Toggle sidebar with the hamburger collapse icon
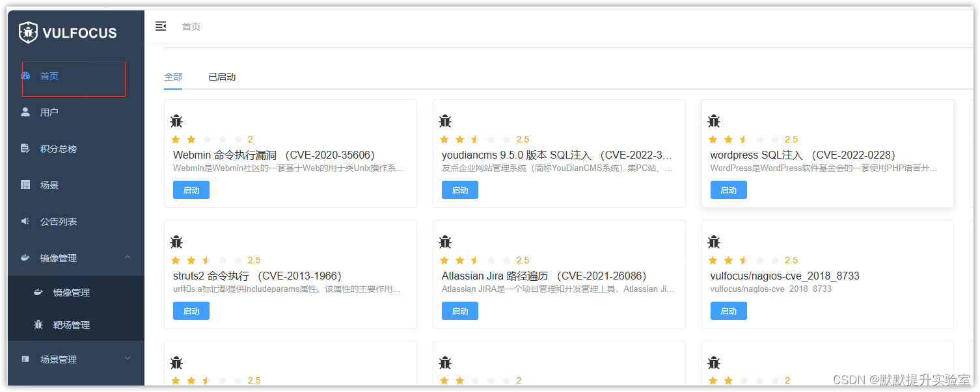980x392 pixels. click(x=161, y=26)
